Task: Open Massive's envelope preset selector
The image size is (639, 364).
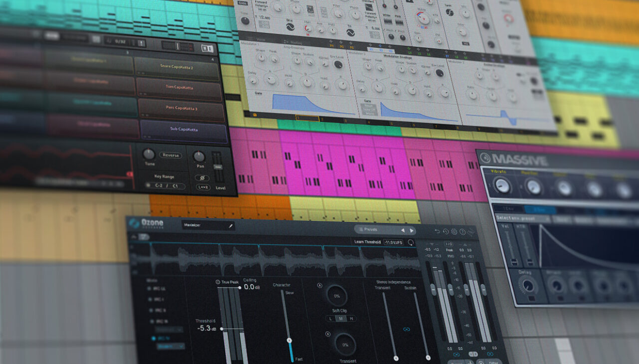Action: [x=516, y=217]
